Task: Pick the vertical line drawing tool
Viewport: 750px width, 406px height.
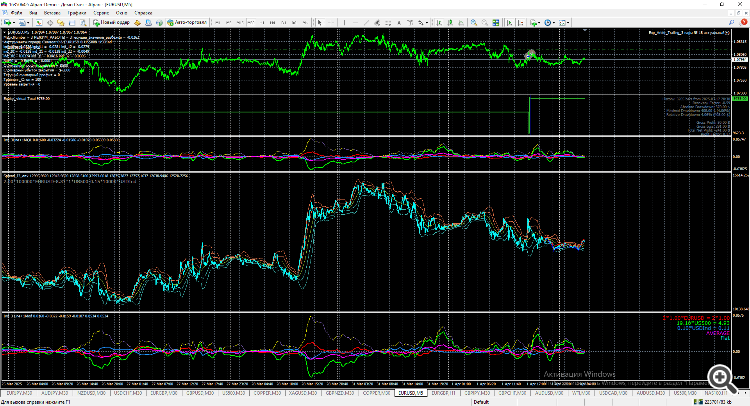Action: click(344, 22)
